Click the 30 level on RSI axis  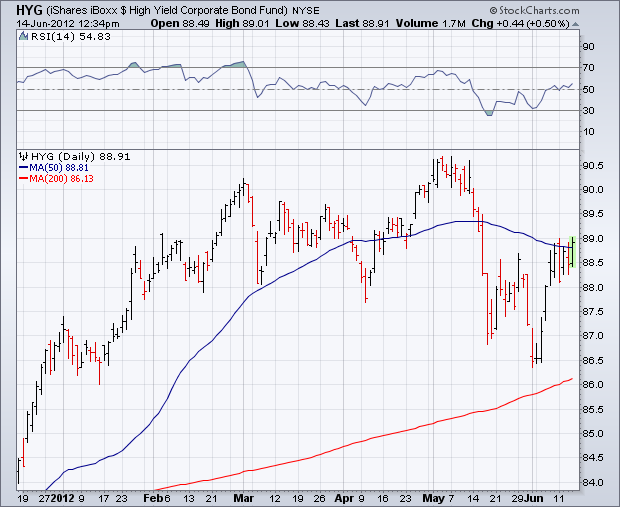click(x=588, y=110)
